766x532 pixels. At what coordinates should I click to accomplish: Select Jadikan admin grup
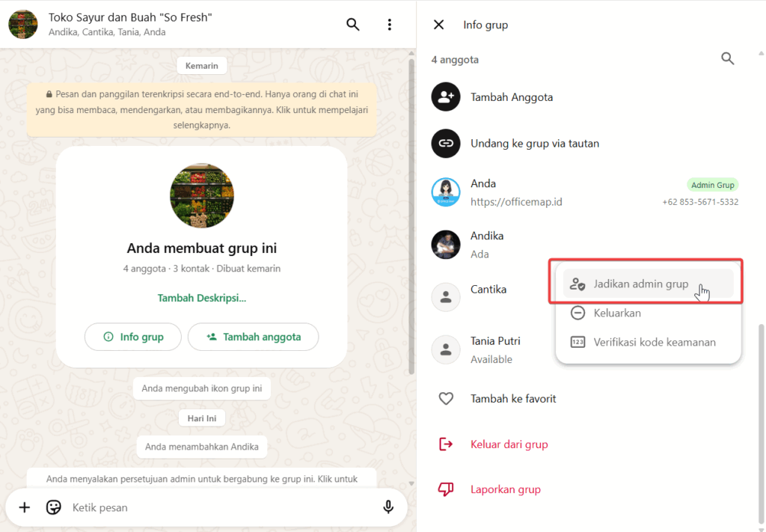[x=640, y=284]
